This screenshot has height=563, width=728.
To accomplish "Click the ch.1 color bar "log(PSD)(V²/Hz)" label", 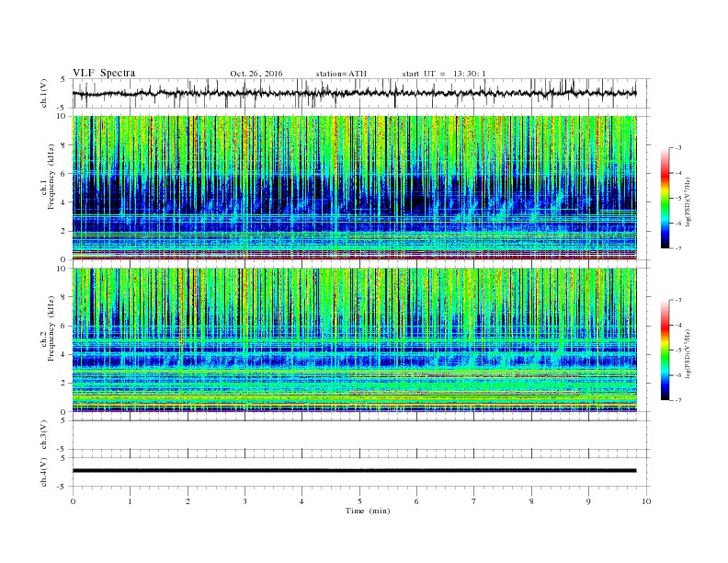I will click(x=688, y=202).
